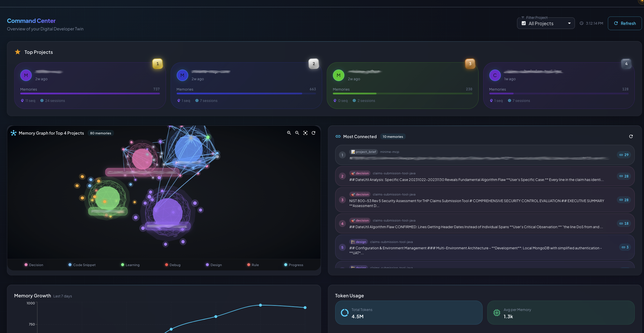Zoom in on the memory graph
The image size is (644, 333).
[289, 133]
